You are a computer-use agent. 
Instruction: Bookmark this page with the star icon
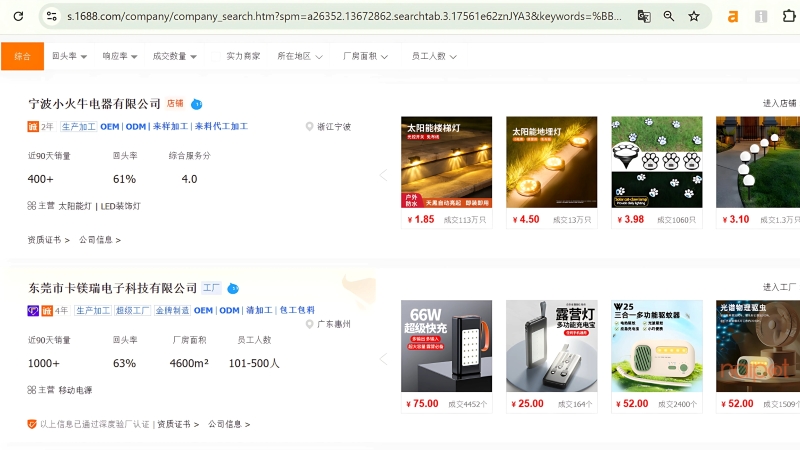point(694,16)
